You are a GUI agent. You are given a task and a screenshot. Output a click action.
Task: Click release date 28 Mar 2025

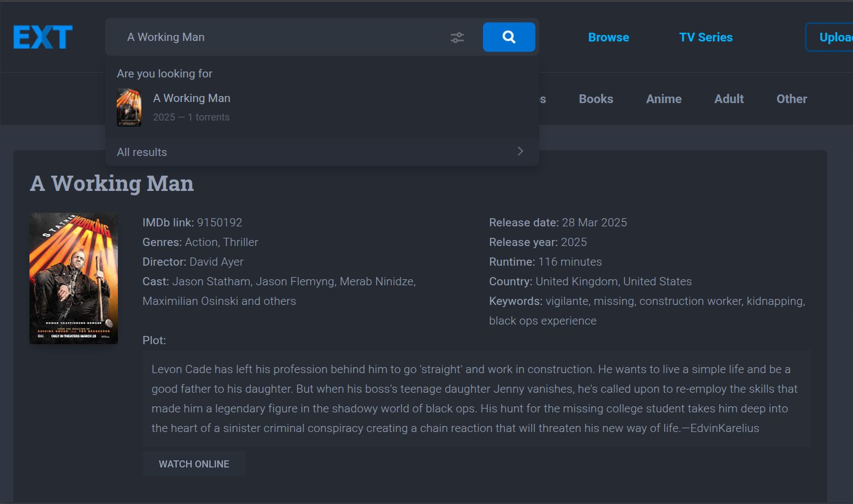click(594, 223)
